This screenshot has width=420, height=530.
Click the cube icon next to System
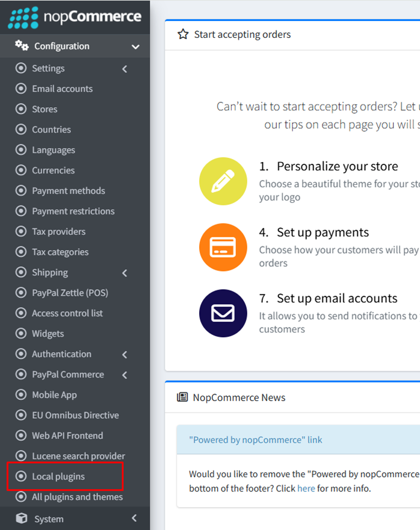[x=22, y=519]
